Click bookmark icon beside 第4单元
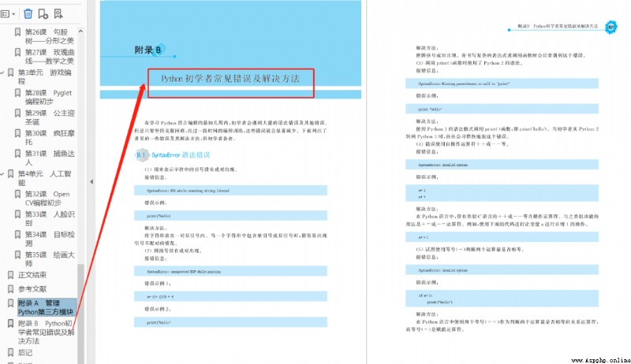This screenshot has height=364, width=631. (x=10, y=173)
